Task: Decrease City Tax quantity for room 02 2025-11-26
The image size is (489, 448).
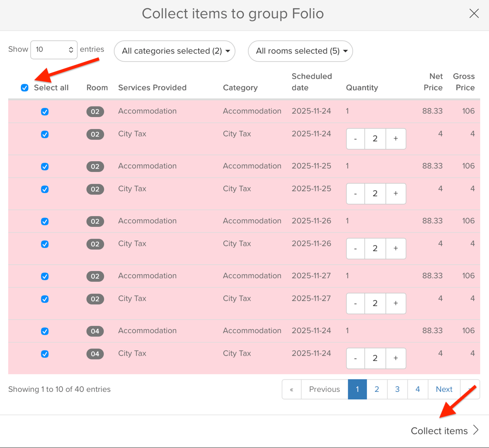Action: pyautogui.click(x=355, y=248)
